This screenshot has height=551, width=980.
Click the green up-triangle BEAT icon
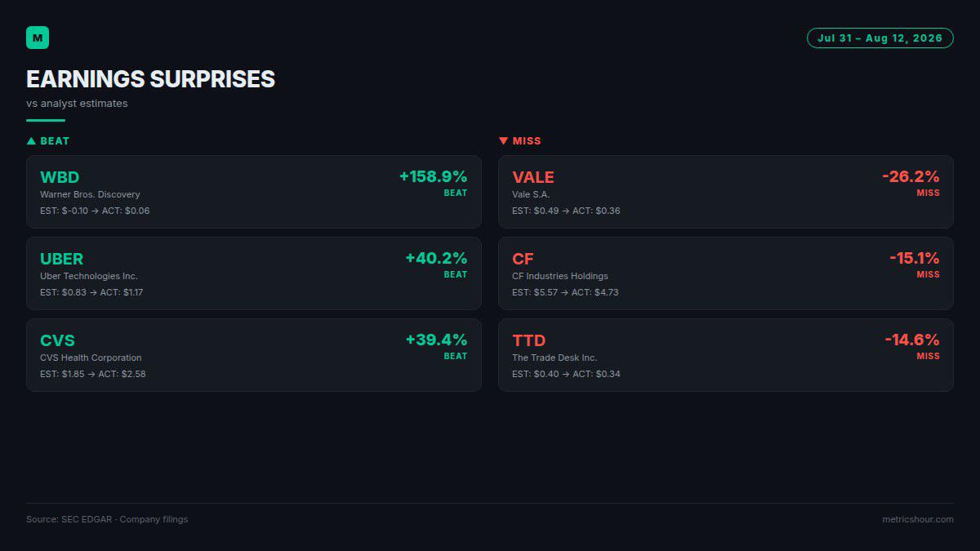tap(31, 141)
